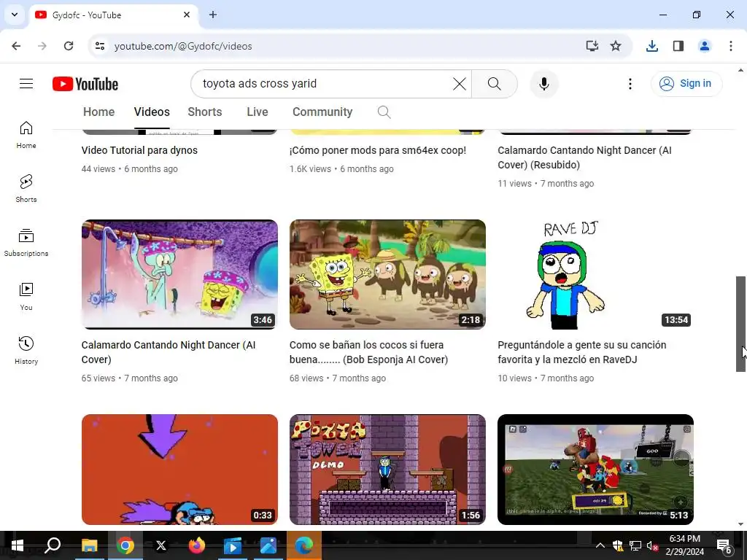Open the YouTube hamburger guide menu
The image size is (747, 560).
click(26, 84)
